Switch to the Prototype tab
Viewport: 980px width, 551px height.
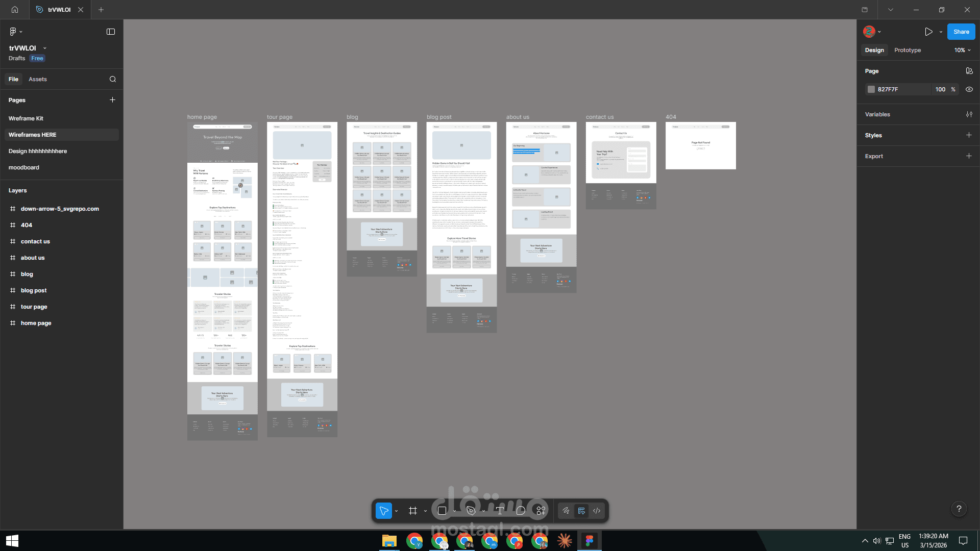tap(907, 50)
